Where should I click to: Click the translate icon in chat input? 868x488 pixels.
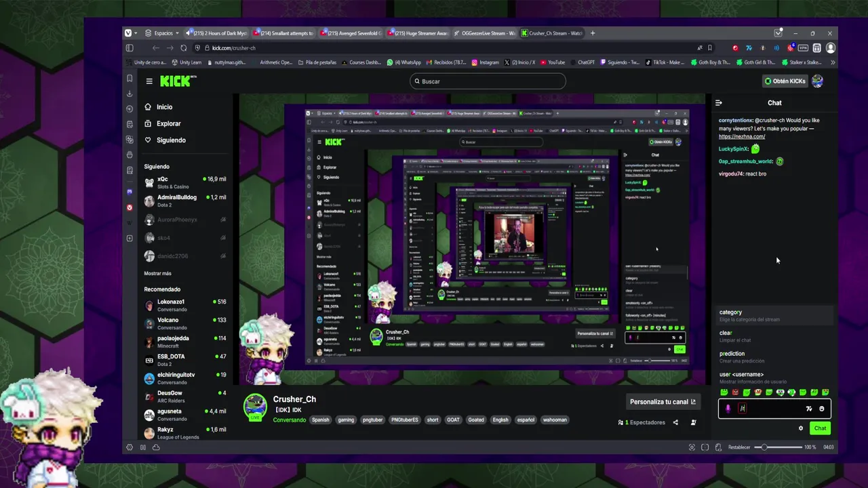click(x=808, y=409)
